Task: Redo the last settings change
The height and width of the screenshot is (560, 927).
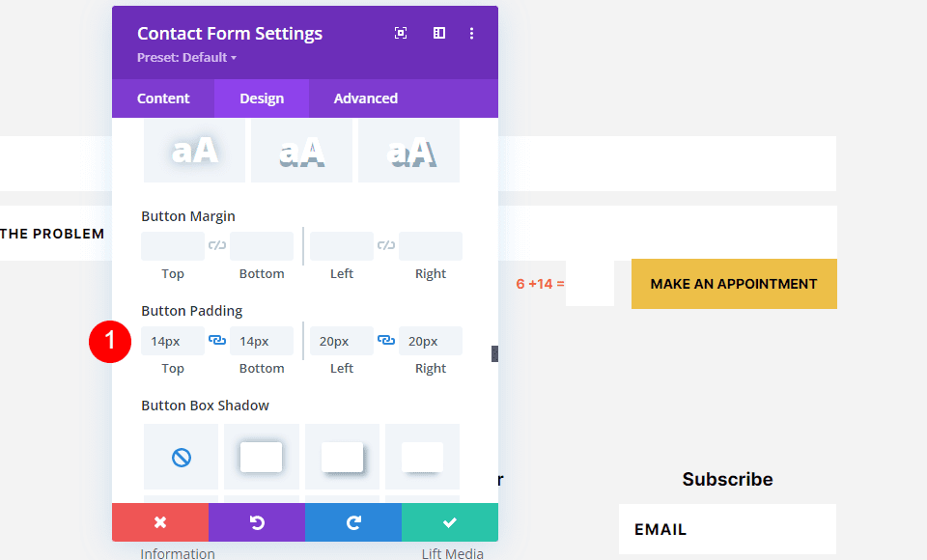Action: click(352, 521)
